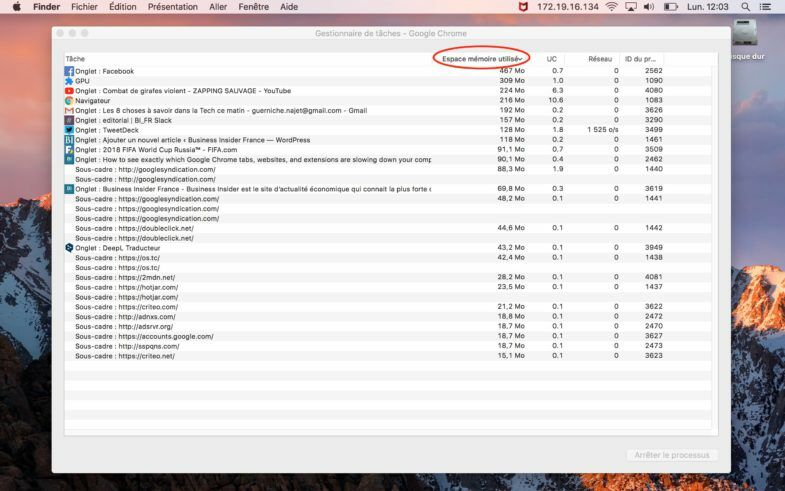Select the 'Onglet : Facebook' row

[x=387, y=71]
